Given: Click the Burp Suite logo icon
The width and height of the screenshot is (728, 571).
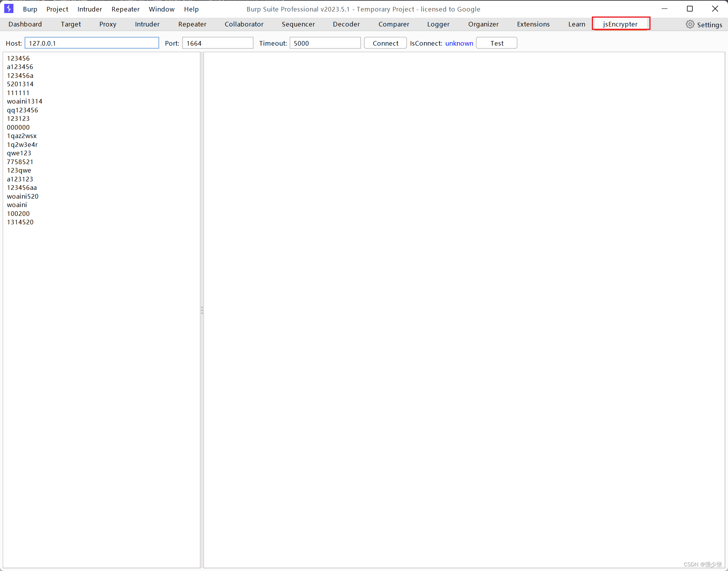Looking at the screenshot, I should coord(8,8).
